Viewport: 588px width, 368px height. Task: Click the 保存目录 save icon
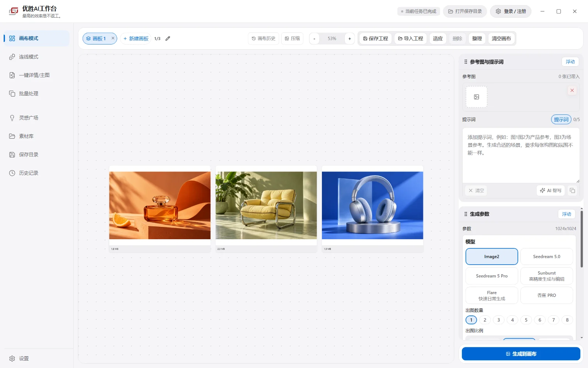pos(12,155)
